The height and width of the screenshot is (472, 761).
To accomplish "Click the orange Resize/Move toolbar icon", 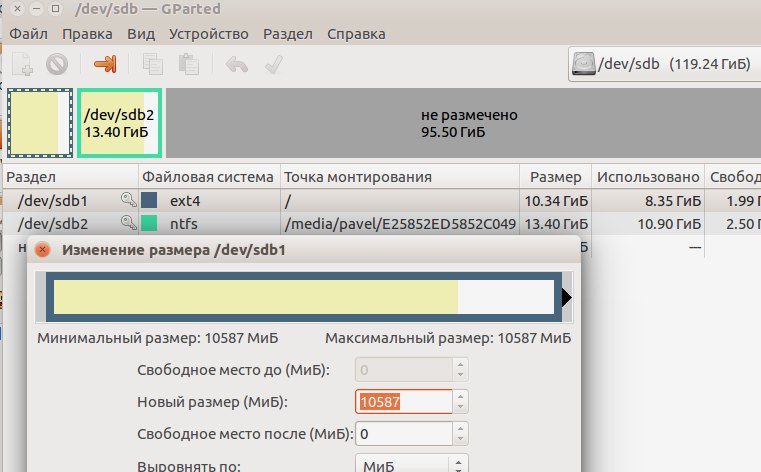I will coord(105,65).
